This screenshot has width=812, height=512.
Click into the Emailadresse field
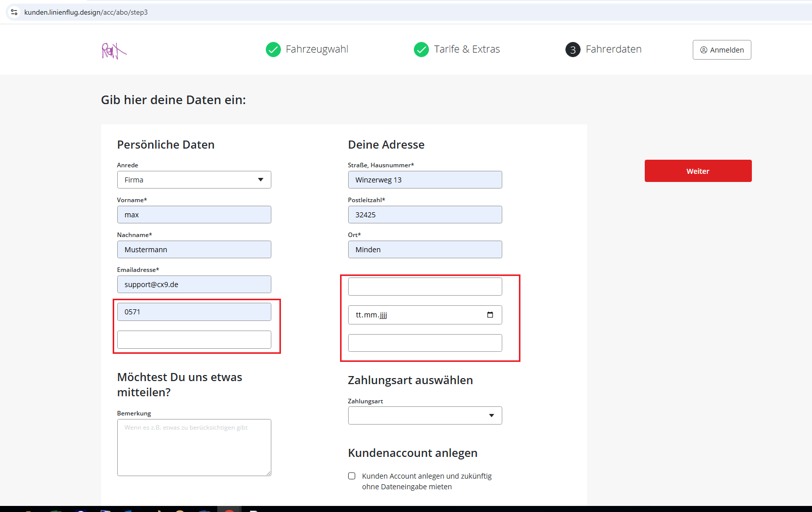pyautogui.click(x=194, y=285)
